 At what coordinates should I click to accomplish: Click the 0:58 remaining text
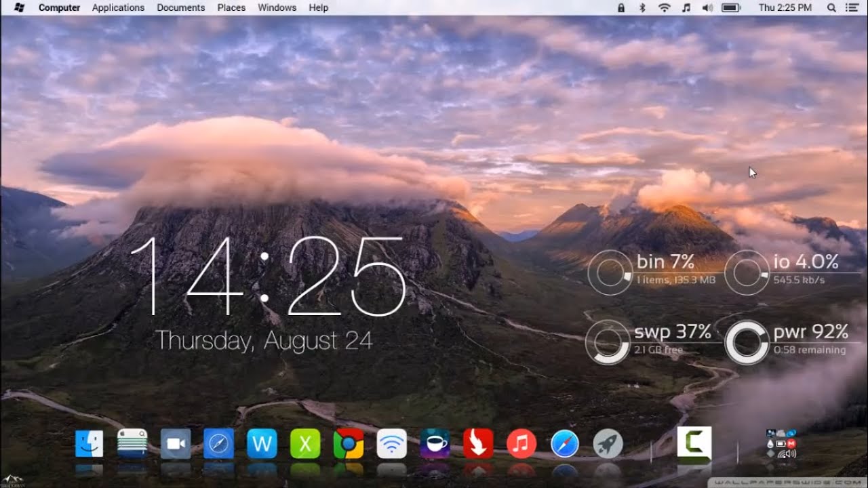[x=810, y=350]
